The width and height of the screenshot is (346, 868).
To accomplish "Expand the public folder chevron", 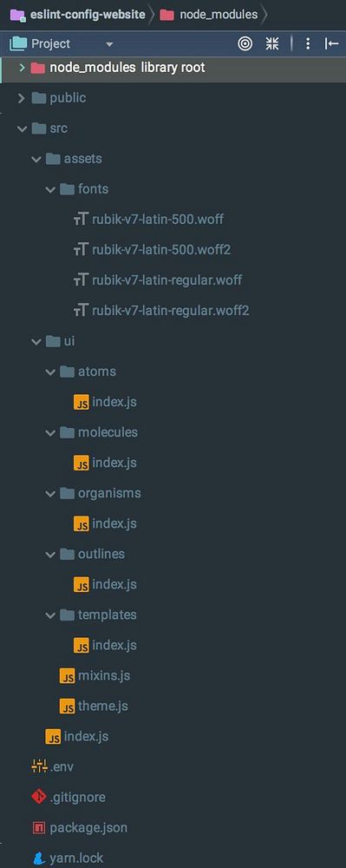I will pyautogui.click(x=22, y=98).
